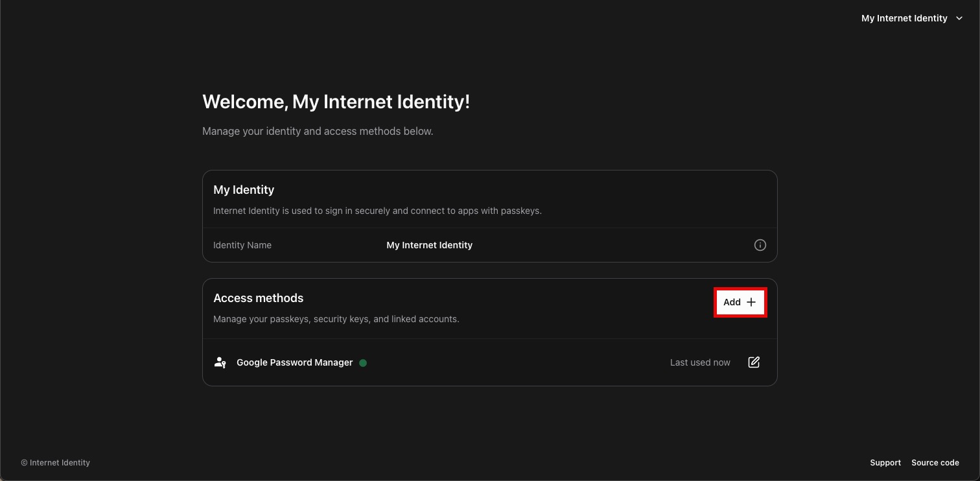980x481 pixels.
Task: Expand the account menu in the top right
Action: point(913,18)
